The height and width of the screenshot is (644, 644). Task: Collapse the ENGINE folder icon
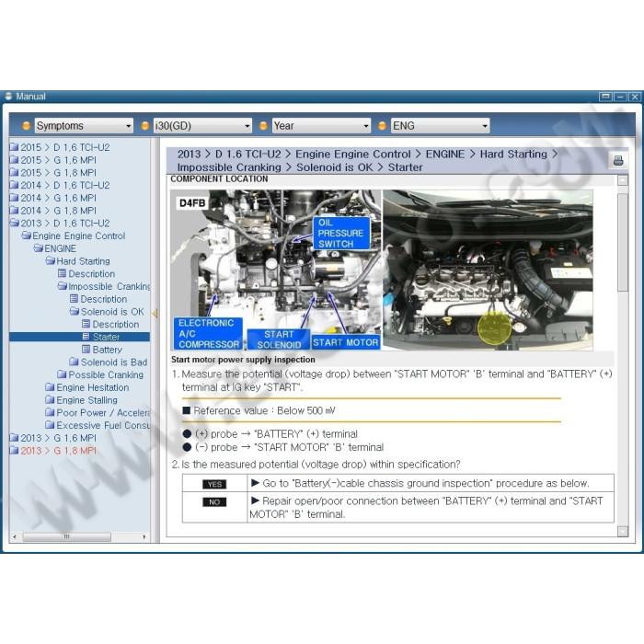pos(39,248)
